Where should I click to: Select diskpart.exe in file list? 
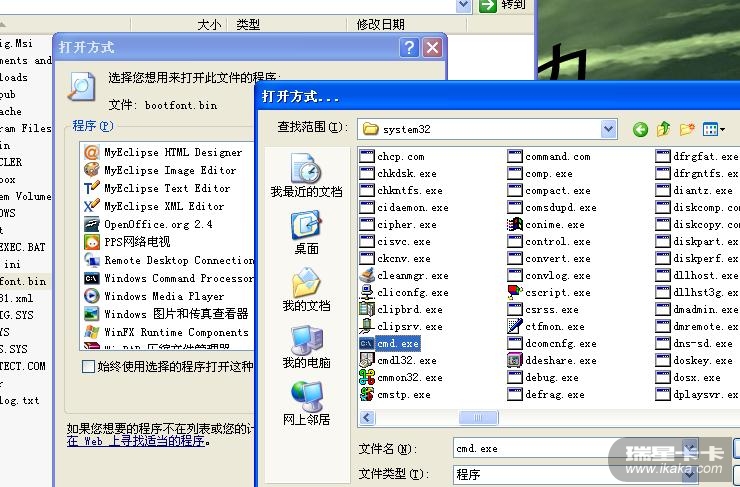coord(698,241)
